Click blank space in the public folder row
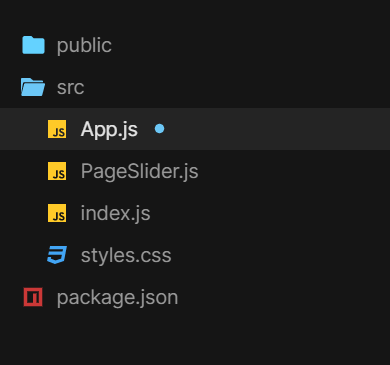 (250, 45)
